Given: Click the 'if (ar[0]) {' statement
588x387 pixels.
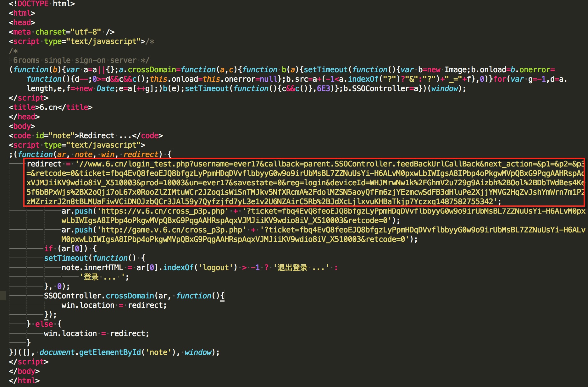Looking at the screenshot, I should [x=70, y=249].
